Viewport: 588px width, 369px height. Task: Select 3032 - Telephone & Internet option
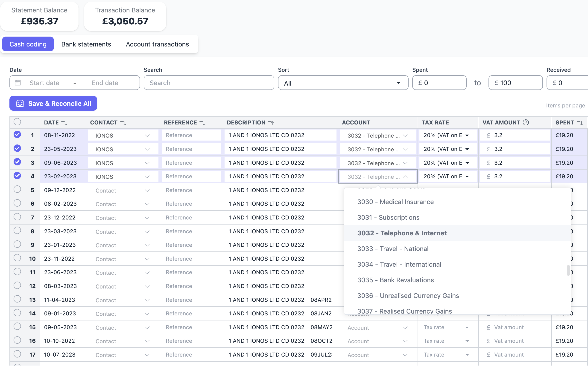[457, 233]
